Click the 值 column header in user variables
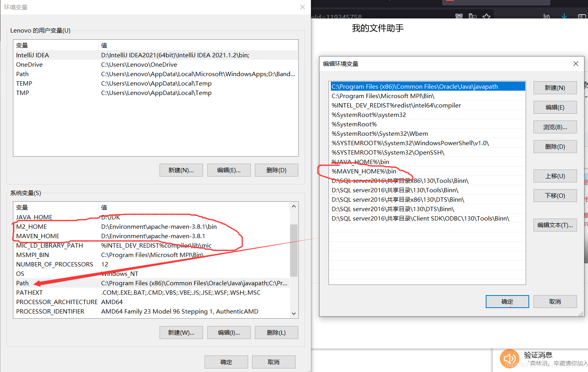The height and width of the screenshot is (372, 588). [x=198, y=45]
